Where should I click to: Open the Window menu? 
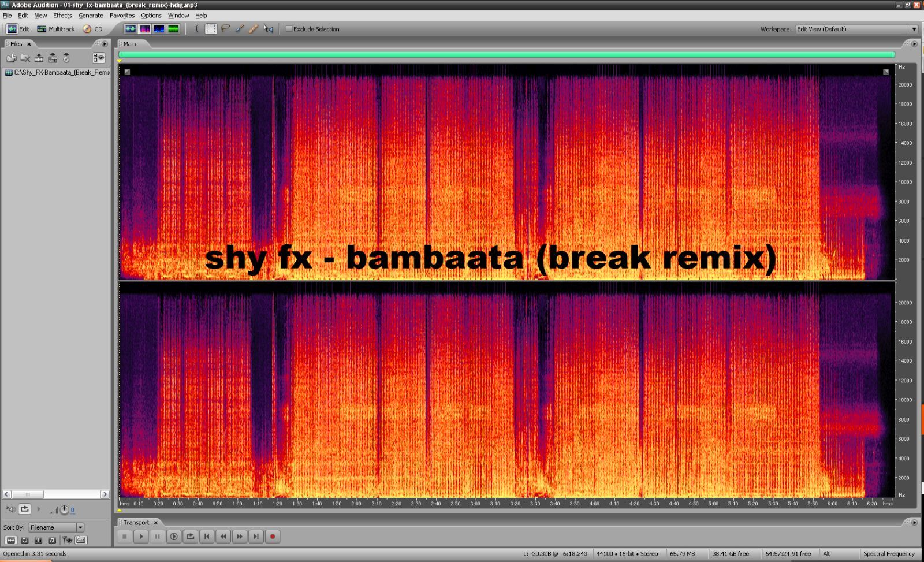tap(178, 16)
